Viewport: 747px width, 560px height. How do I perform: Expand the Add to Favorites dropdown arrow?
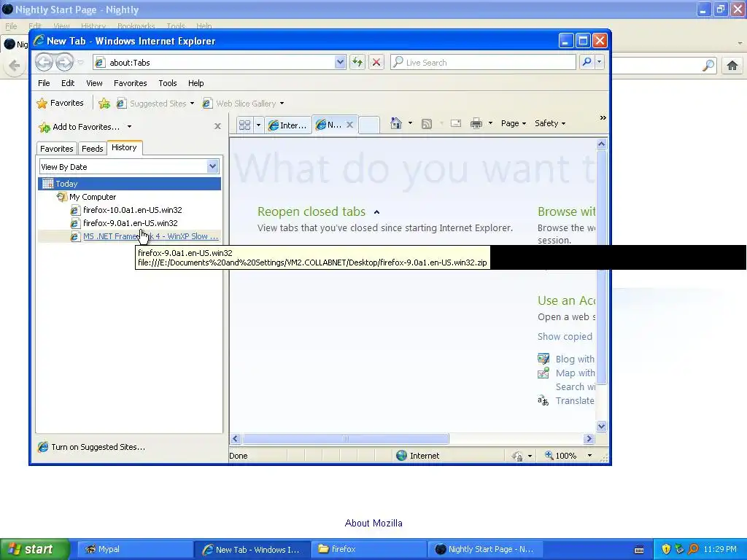pos(129,127)
